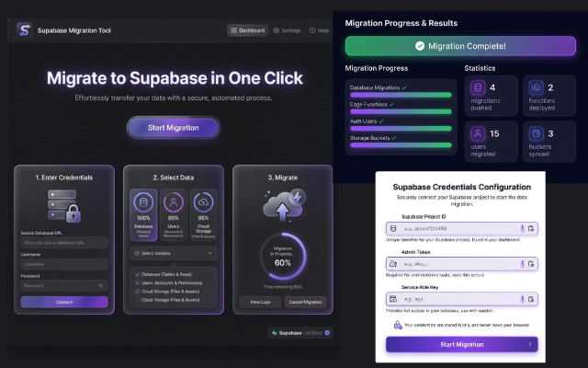Open the Settings tab
The image size is (588, 368).
click(x=287, y=30)
